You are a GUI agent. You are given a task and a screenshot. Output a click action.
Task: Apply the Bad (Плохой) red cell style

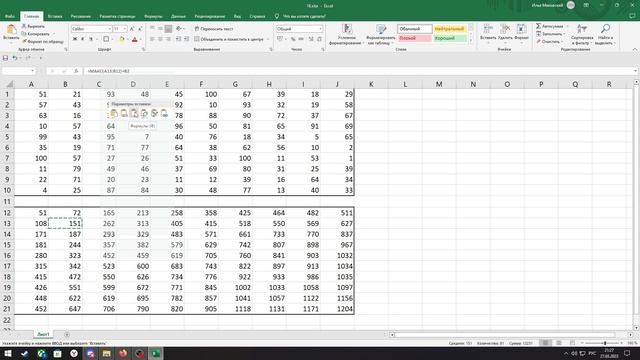point(414,38)
